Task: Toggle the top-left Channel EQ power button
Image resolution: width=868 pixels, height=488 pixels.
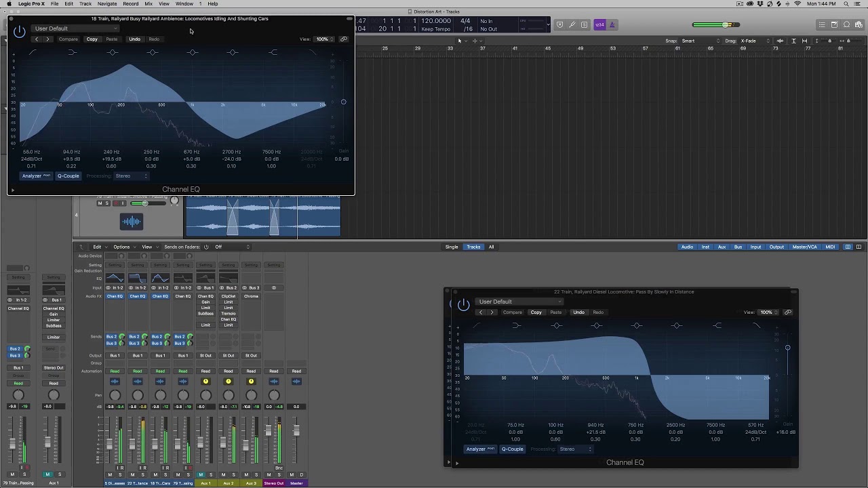Action: (x=19, y=31)
